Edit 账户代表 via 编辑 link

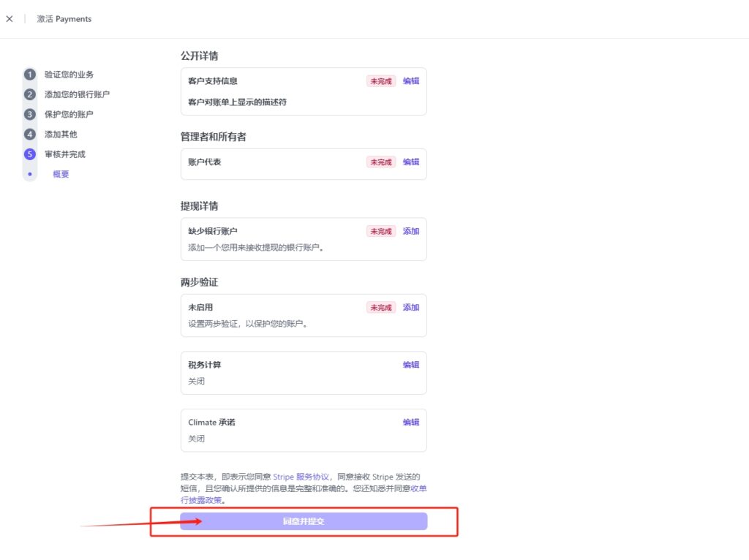click(x=411, y=162)
